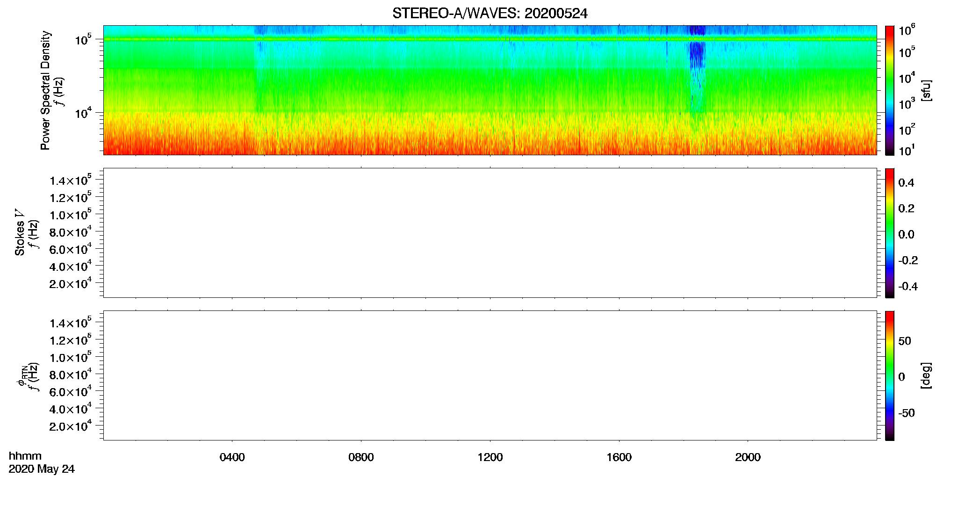Click the "[sfu]" unit label

(x=926, y=90)
